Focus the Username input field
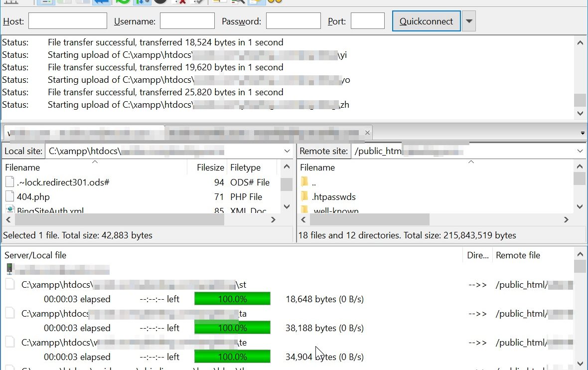588x370 pixels. pos(187,21)
